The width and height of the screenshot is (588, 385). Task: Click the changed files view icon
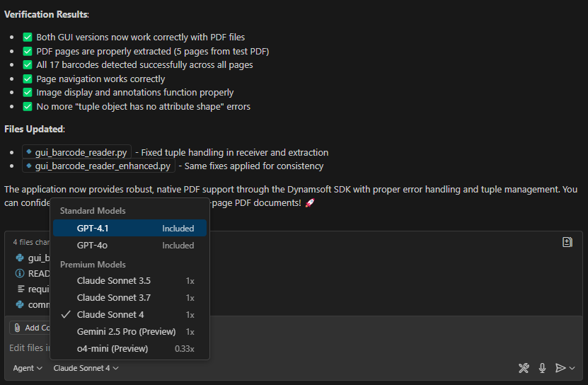567,242
